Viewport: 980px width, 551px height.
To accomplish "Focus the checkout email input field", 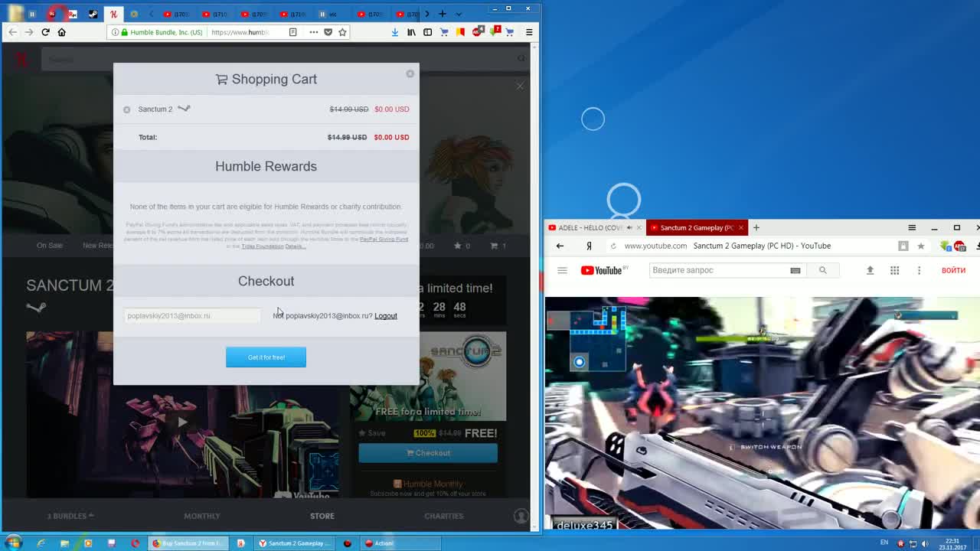I will (x=192, y=315).
